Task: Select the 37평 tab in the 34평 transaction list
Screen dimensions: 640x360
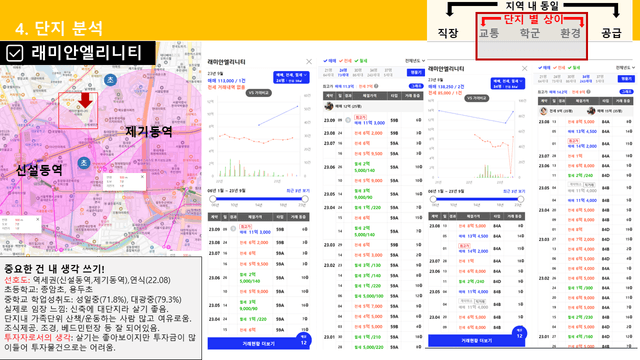Action: point(600,79)
